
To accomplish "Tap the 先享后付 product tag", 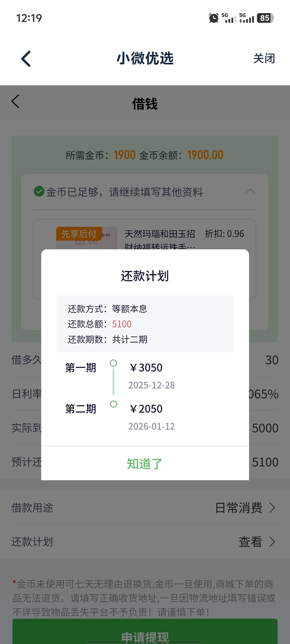I will pos(79,234).
